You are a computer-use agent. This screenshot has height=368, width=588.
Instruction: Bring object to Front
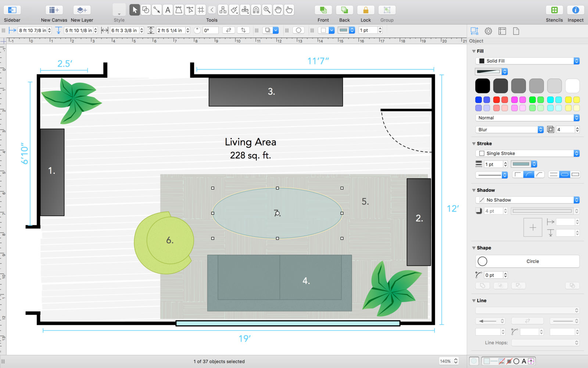323,10
